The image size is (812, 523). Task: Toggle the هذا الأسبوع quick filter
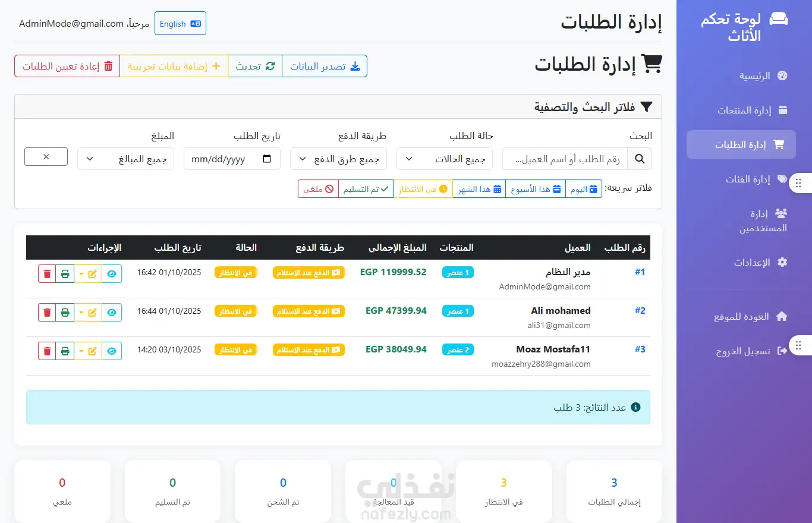[536, 189]
